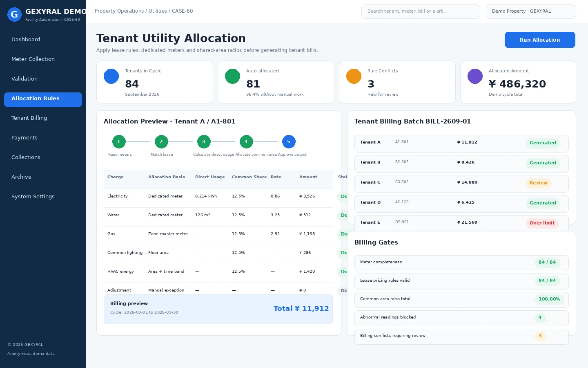The height and width of the screenshot is (368, 588).
Task: Click the Zone master meter cell
Action: [x=168, y=234]
